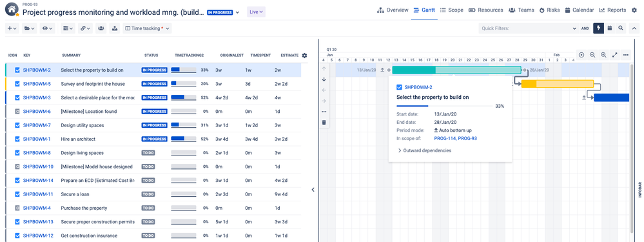Click the outdent left arrow in Gantt side toolbar
Image resolution: width=644 pixels, height=242 pixels.
(x=324, y=90)
